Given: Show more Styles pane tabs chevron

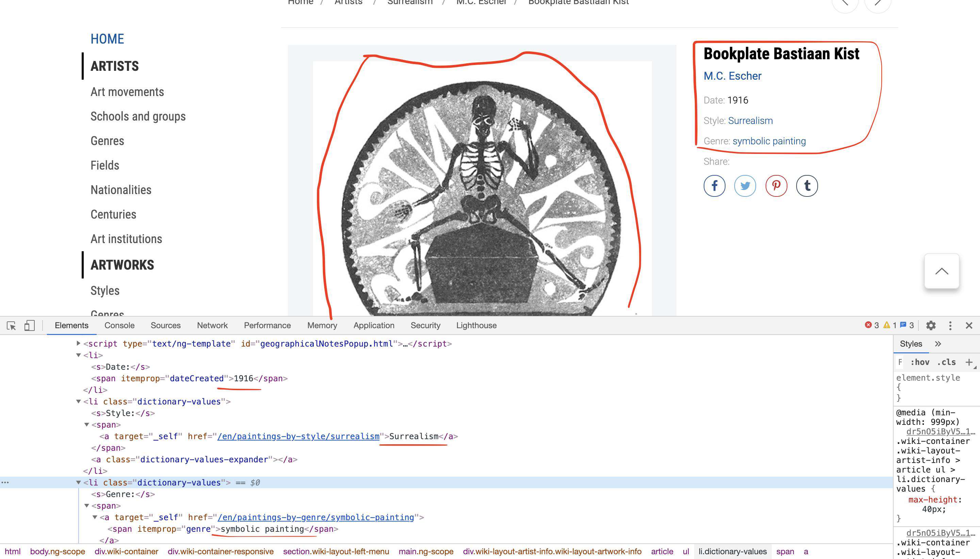Looking at the screenshot, I should [x=938, y=344].
